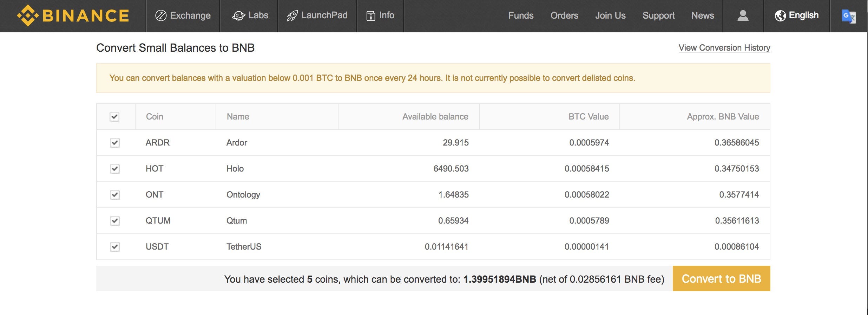Click the 1.64835 available balance value
Viewport: 868px width, 315px height.
tap(454, 195)
